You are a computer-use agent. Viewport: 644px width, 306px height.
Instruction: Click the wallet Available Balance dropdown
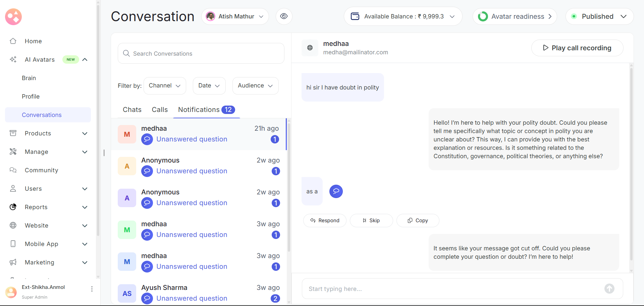tap(403, 16)
